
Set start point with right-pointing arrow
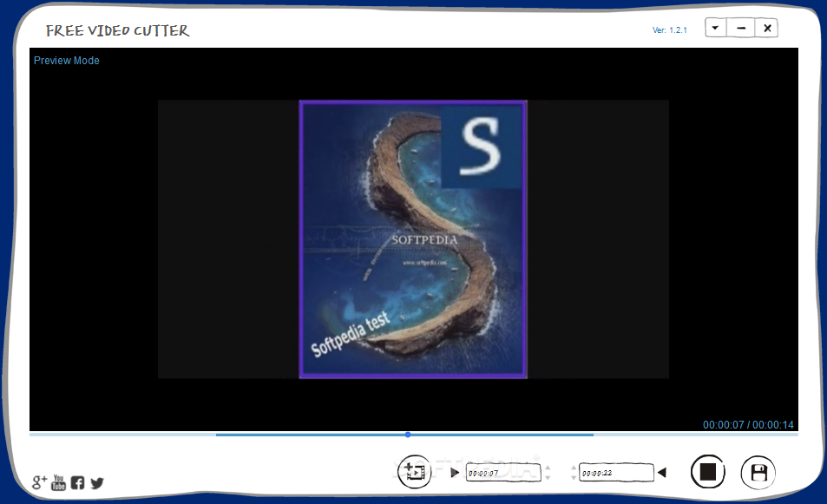click(455, 473)
